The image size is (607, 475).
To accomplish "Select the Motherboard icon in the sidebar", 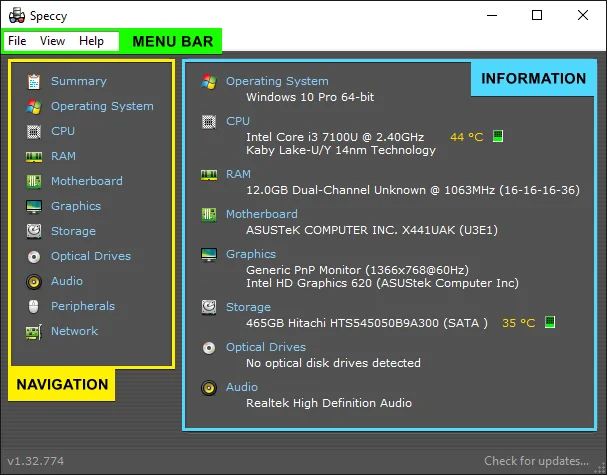I will [x=34, y=181].
